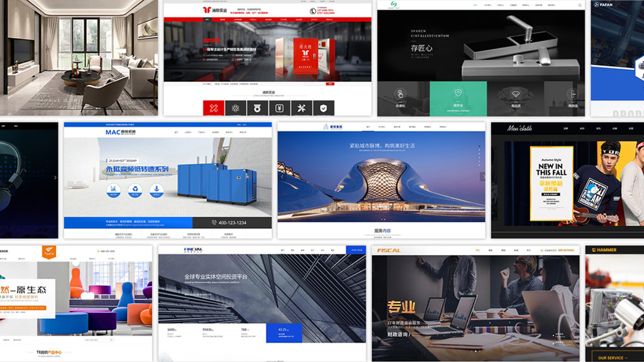
Task: Click the 400-123-1234 phone number bar
Action: click(232, 222)
